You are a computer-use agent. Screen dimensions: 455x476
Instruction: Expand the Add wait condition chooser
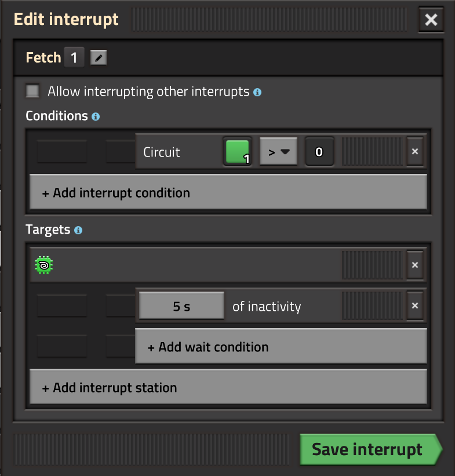point(281,347)
